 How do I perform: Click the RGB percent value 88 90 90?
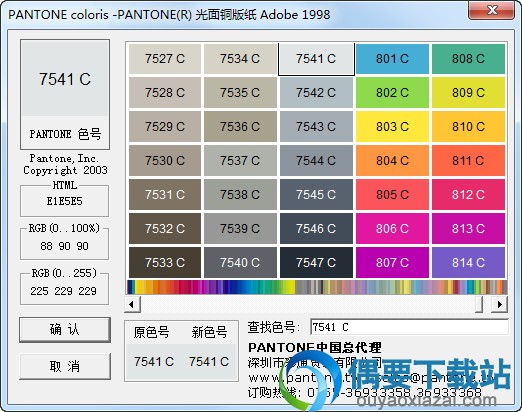pos(64,246)
